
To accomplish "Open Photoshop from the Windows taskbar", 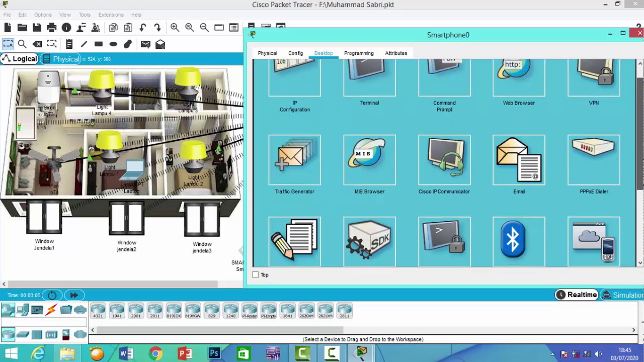I will [x=214, y=354].
